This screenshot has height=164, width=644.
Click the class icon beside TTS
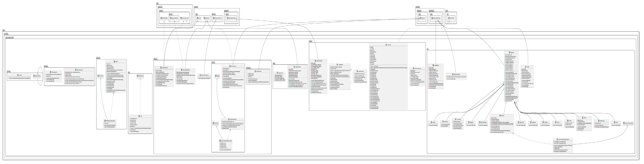tap(139, 116)
